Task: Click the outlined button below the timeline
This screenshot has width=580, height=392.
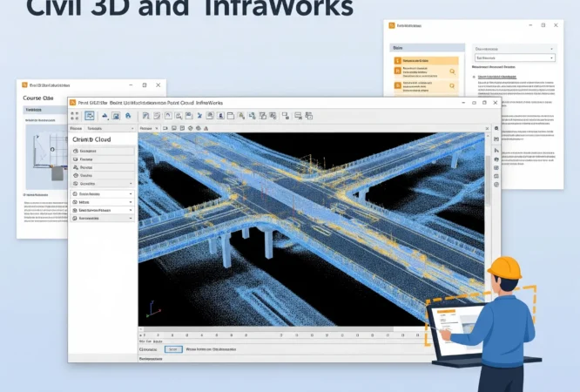Action: click(173, 349)
